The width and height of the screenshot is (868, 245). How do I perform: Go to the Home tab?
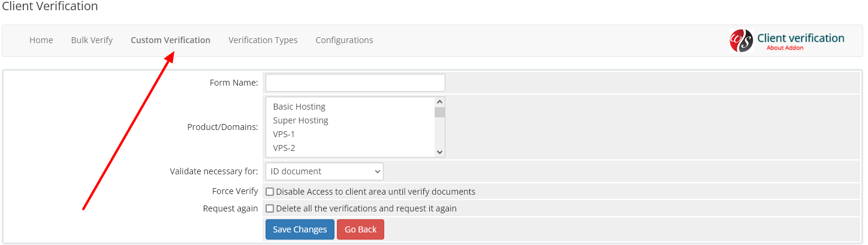click(41, 40)
